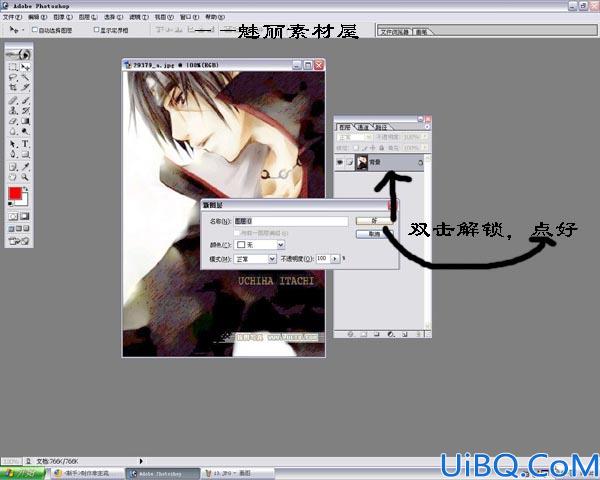Reset to default black and white colors
Image resolution: width=600 pixels, height=480 pixels.
pyautogui.click(x=10, y=204)
